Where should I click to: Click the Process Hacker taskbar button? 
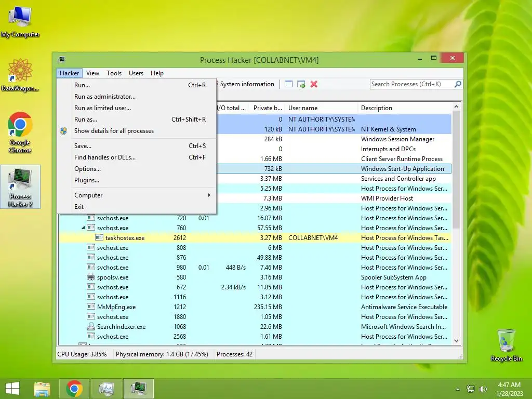pyautogui.click(x=138, y=389)
